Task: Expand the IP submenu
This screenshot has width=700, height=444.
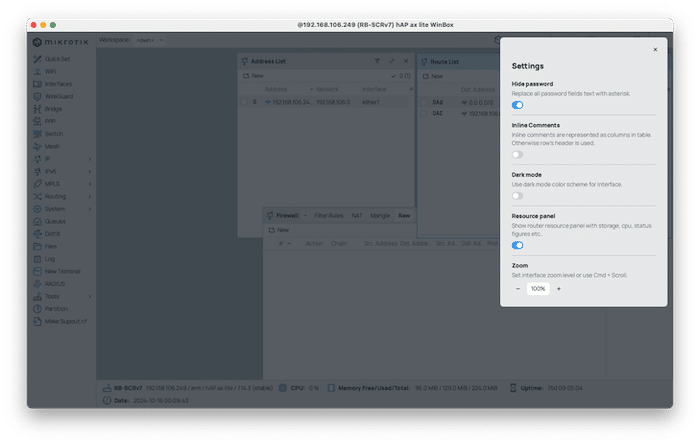Action: 90,159
